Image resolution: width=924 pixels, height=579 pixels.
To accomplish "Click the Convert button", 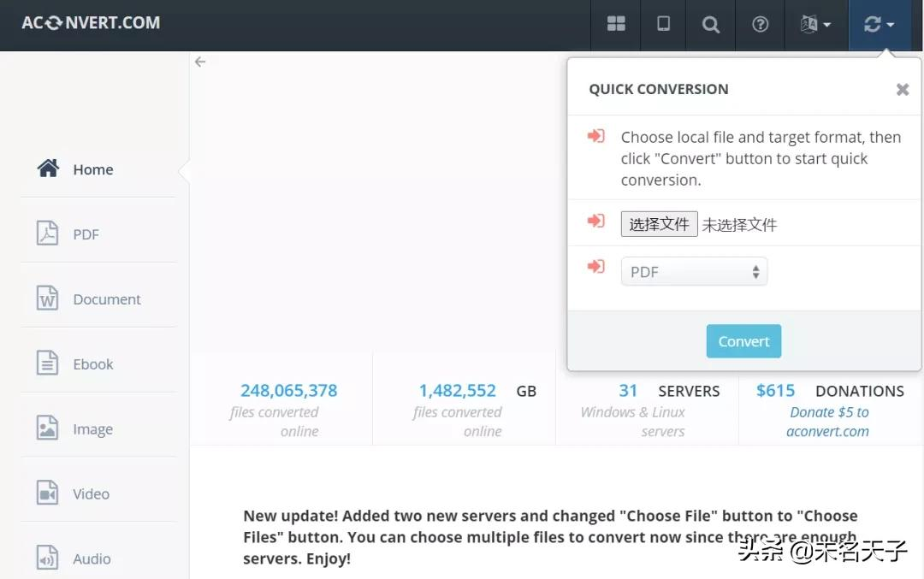I will coord(743,341).
